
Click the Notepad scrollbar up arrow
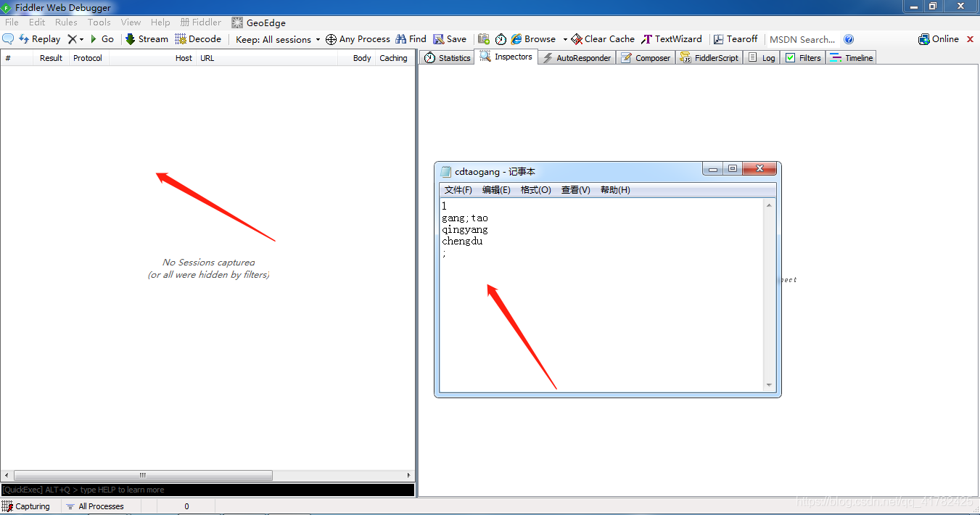(x=770, y=206)
